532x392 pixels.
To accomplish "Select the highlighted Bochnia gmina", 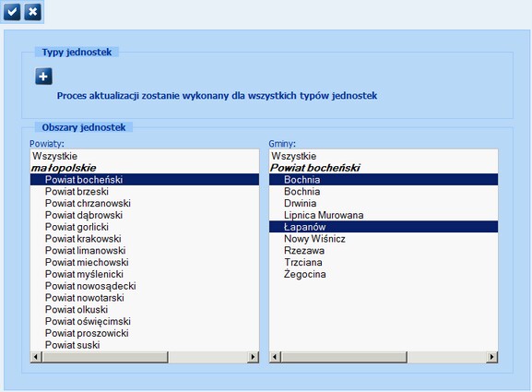I will (x=384, y=180).
